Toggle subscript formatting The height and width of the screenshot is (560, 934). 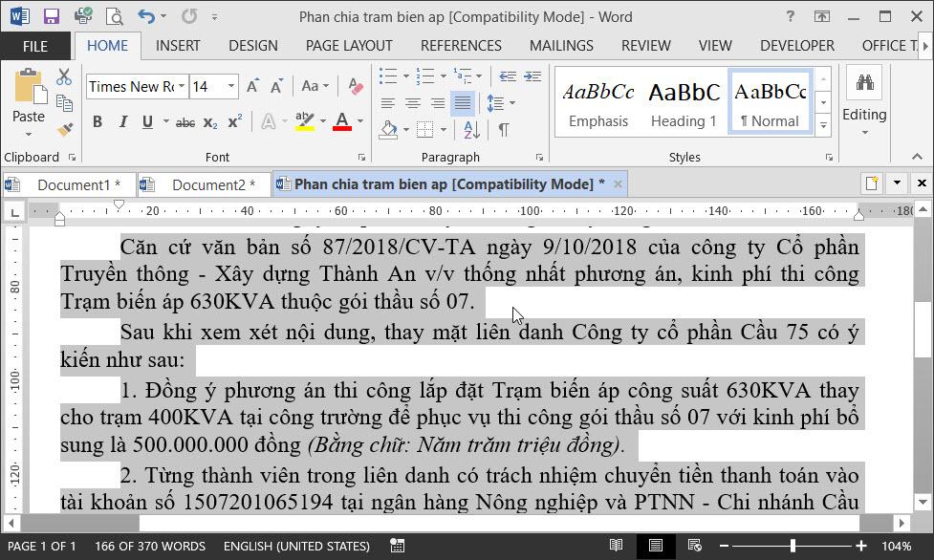point(208,121)
